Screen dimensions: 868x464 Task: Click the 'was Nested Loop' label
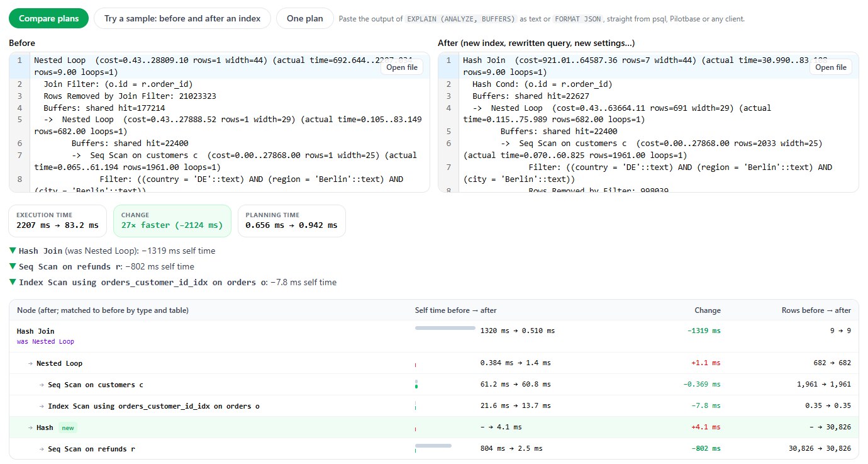[45, 342]
